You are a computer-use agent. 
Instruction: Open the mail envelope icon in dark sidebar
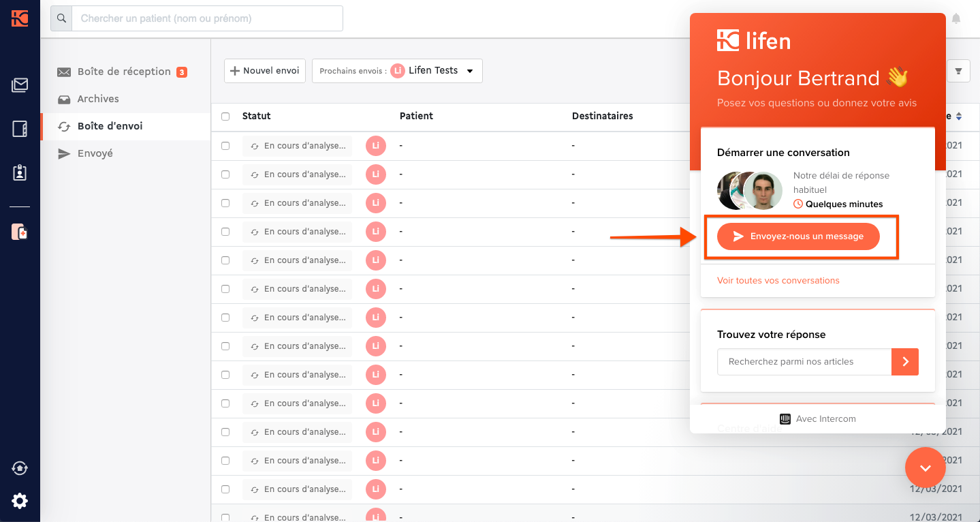point(20,85)
